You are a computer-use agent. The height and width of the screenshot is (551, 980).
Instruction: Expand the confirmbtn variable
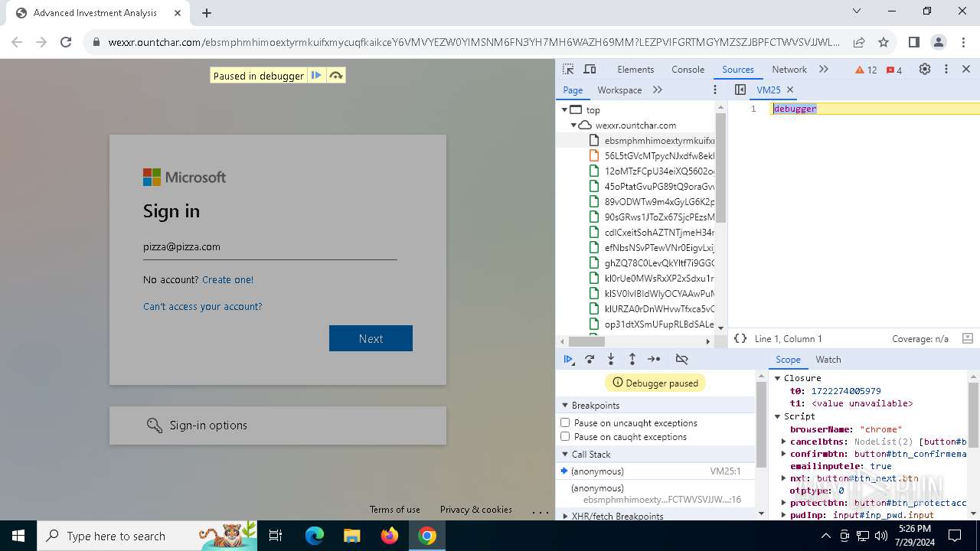coord(784,454)
